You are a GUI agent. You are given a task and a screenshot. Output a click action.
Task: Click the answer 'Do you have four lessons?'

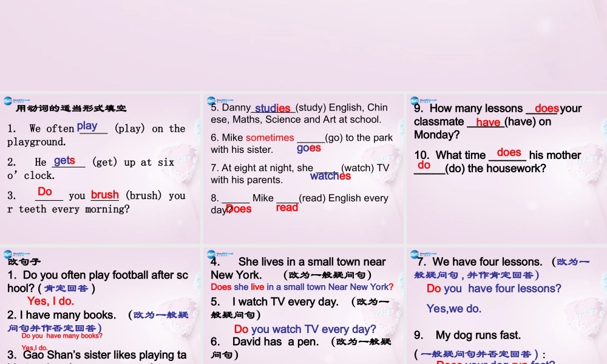[494, 289]
